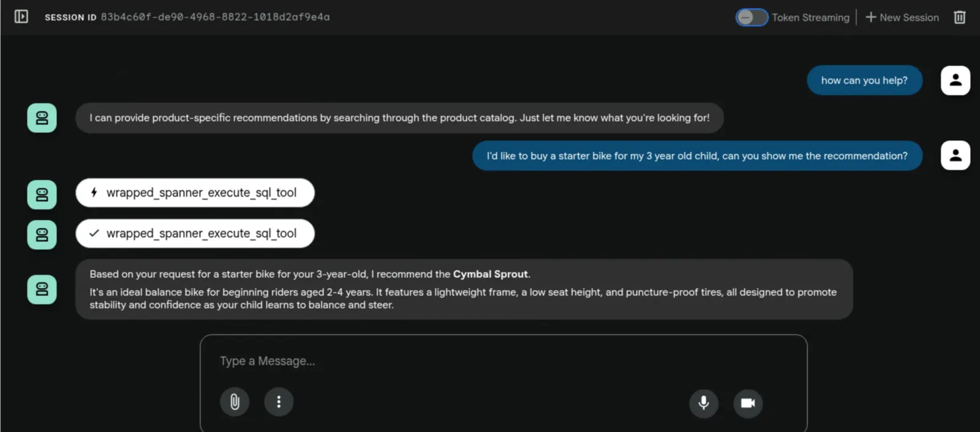
Task: Focus the Type a Message field
Action: (503, 361)
